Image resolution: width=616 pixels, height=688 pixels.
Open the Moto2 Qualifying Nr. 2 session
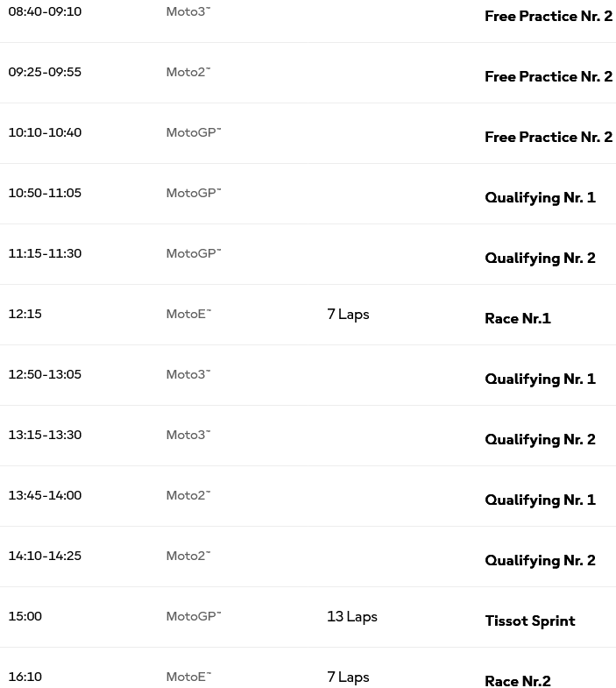(x=540, y=561)
